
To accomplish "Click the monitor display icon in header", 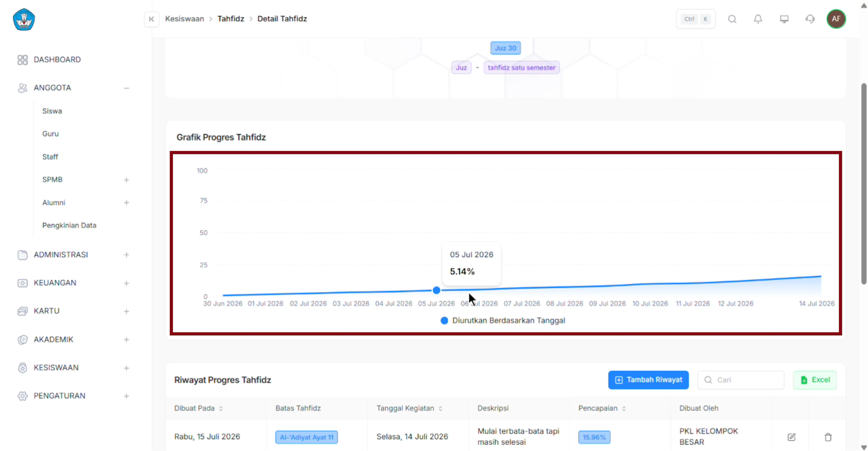I will coord(784,19).
